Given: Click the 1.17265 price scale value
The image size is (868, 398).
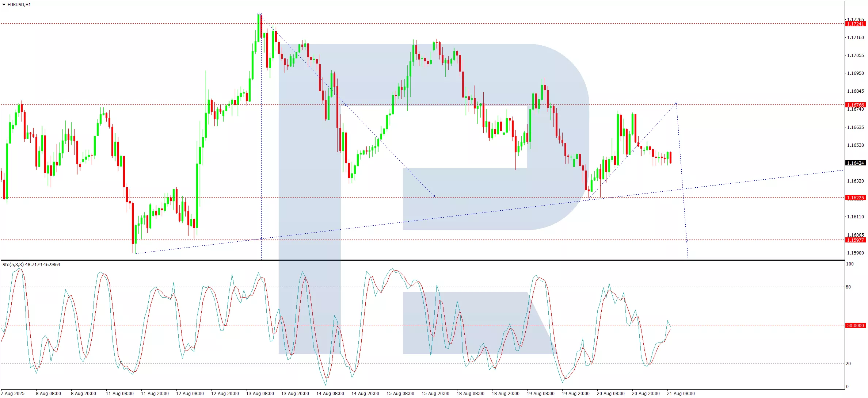Looking at the screenshot, I should [855, 19].
